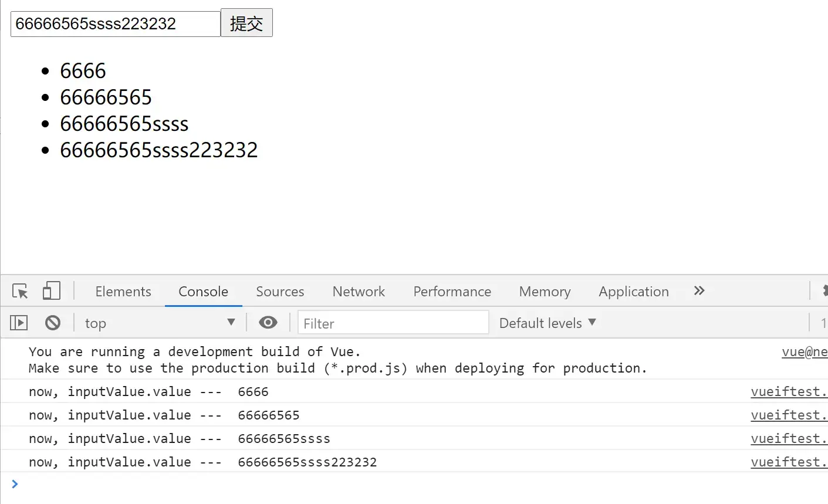Click the Vue development build warning message

337,360
